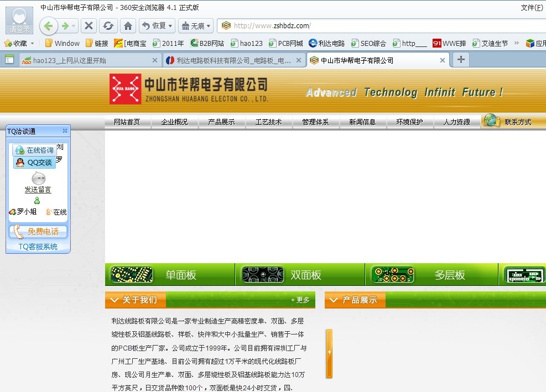The height and width of the screenshot is (392, 546).
Task: Click the + 更多 link in 关于我们
Action: tap(300, 300)
